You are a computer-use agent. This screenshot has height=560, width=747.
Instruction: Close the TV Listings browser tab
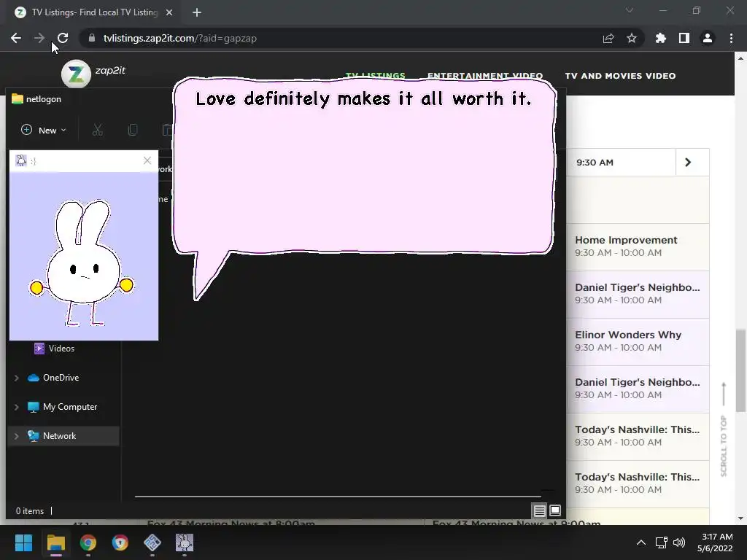click(x=169, y=12)
